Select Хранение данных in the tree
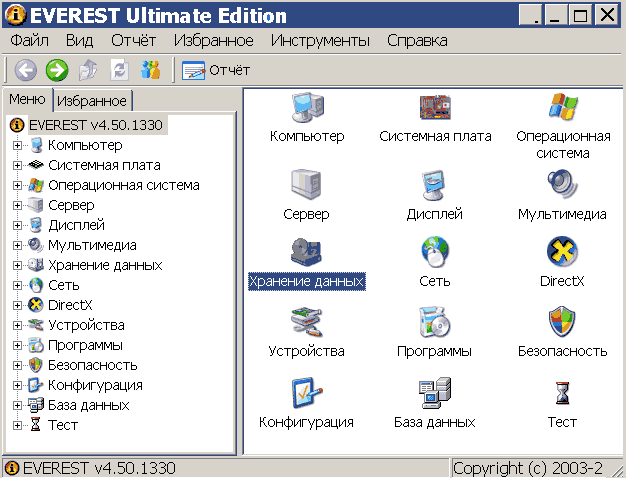The height and width of the screenshot is (478, 626). 105,265
